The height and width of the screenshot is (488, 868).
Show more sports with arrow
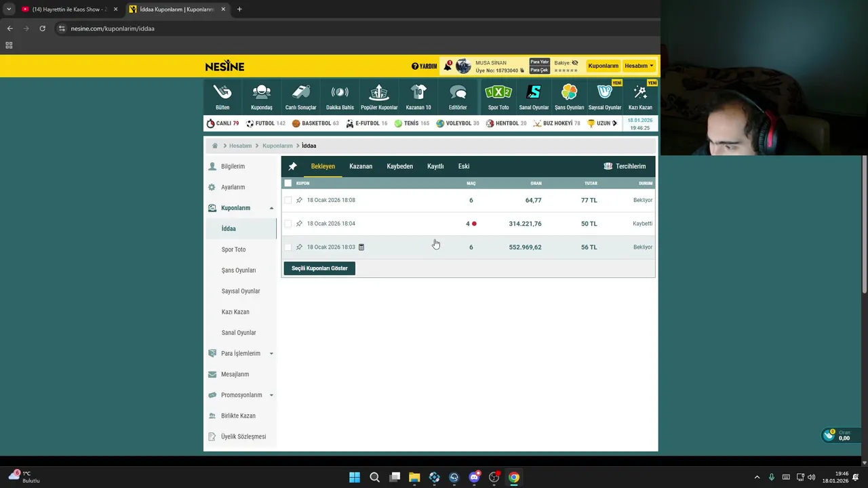coord(614,123)
